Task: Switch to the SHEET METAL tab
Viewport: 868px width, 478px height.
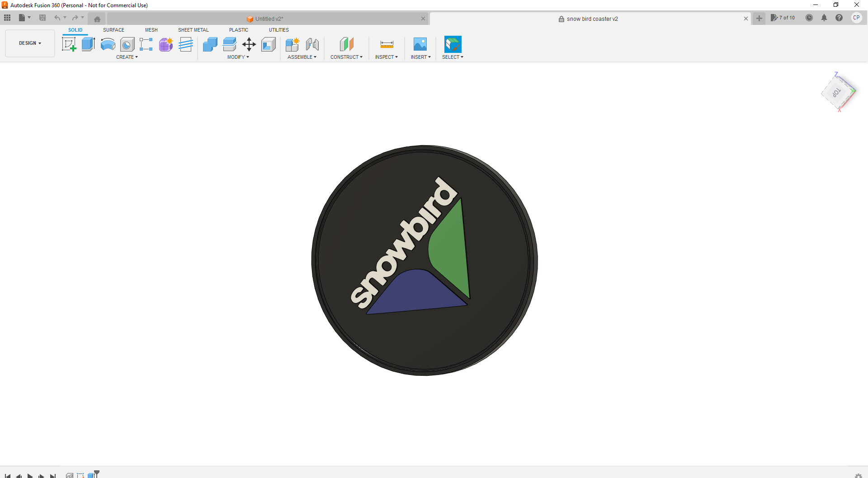Action: click(x=193, y=30)
